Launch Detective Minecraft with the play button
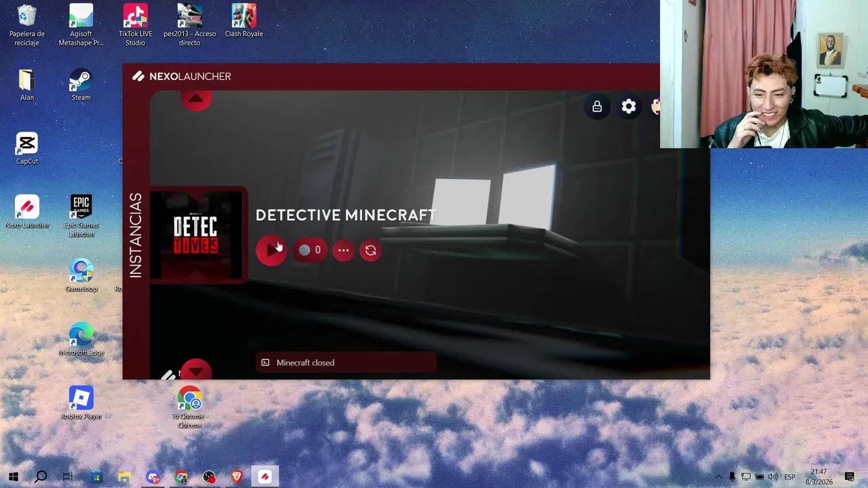 [271, 250]
